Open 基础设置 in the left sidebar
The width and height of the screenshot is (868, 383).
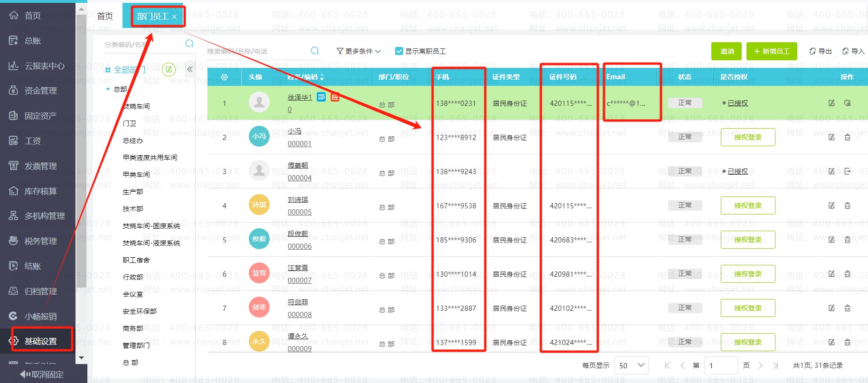point(41,341)
